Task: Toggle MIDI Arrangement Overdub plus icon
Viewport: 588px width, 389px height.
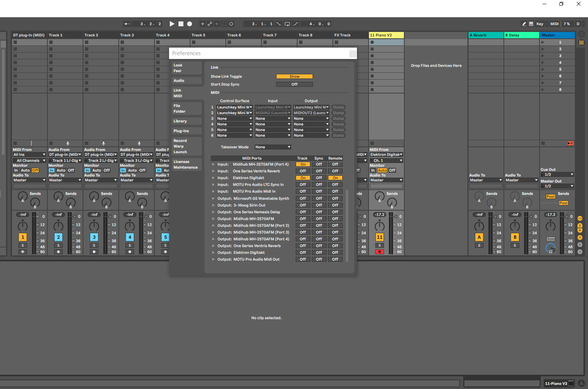Action: point(203,24)
